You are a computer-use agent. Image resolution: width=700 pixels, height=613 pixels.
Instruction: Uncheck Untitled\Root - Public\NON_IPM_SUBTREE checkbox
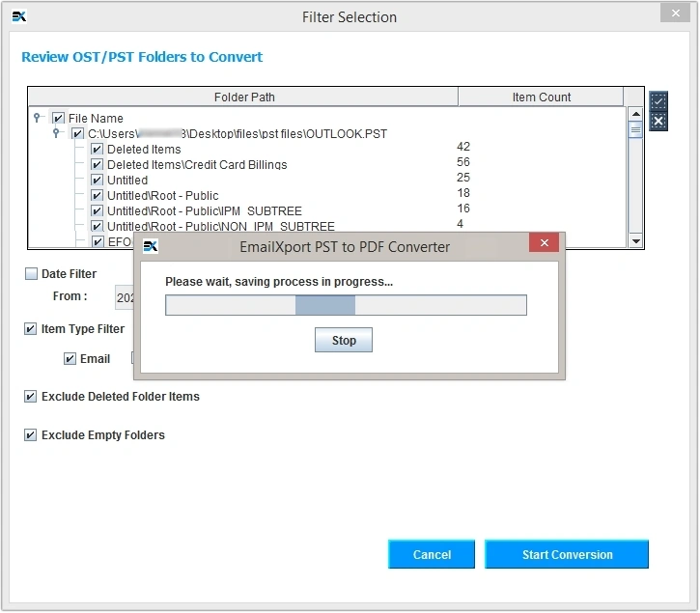point(97,226)
